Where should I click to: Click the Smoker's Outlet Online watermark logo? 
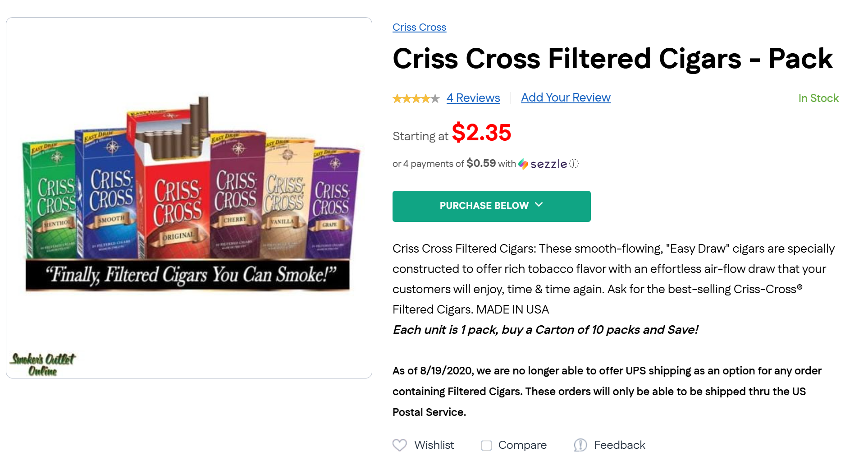click(x=43, y=364)
